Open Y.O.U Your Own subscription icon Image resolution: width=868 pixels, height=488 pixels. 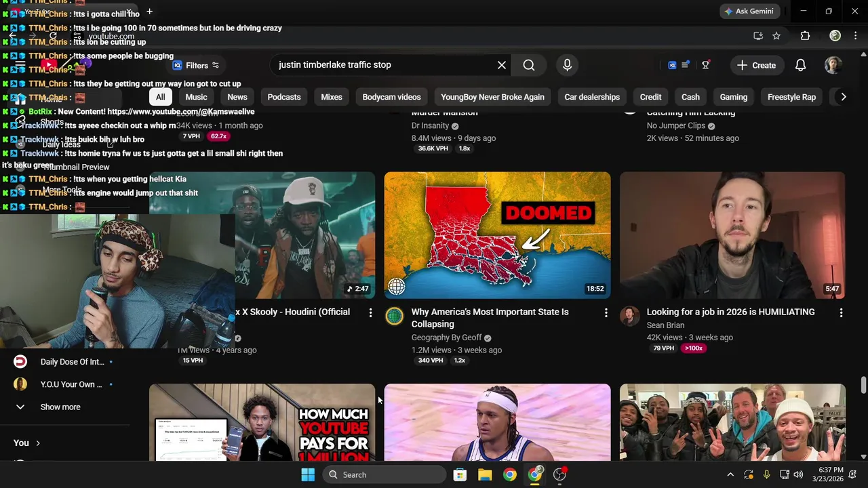(x=20, y=384)
